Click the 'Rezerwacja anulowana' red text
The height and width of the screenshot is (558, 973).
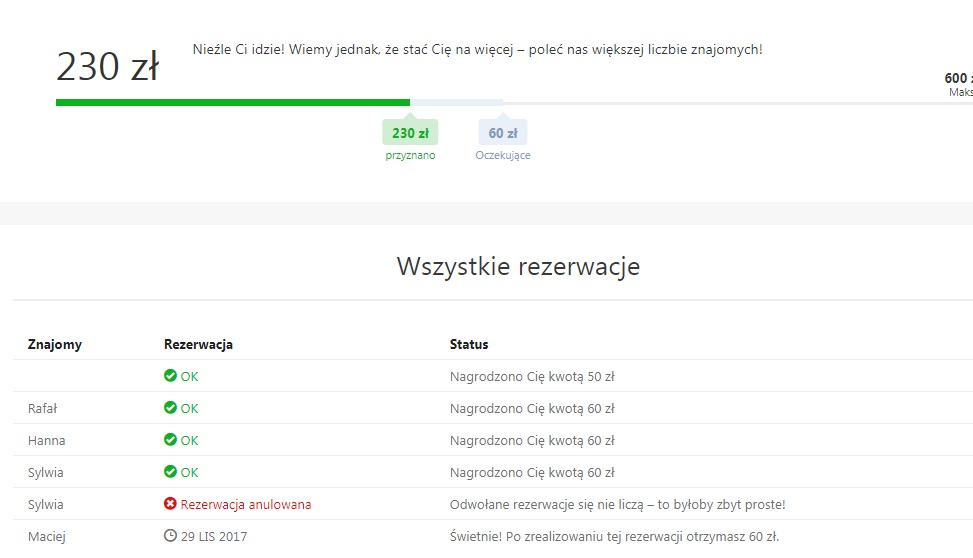[246, 505]
